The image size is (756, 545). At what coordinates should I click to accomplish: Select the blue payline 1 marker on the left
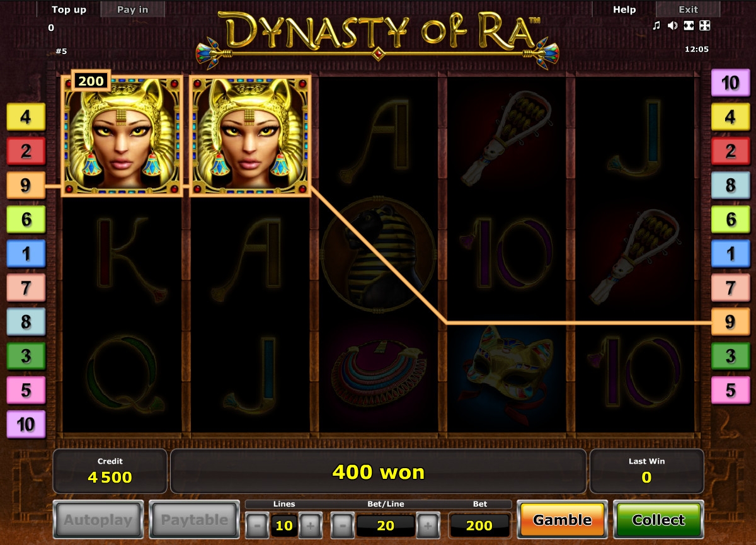point(26,254)
